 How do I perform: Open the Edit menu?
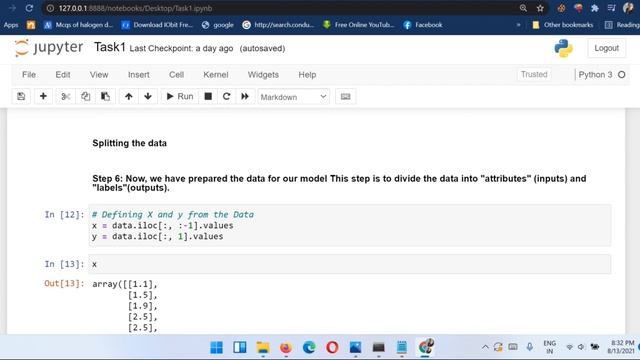(x=63, y=75)
